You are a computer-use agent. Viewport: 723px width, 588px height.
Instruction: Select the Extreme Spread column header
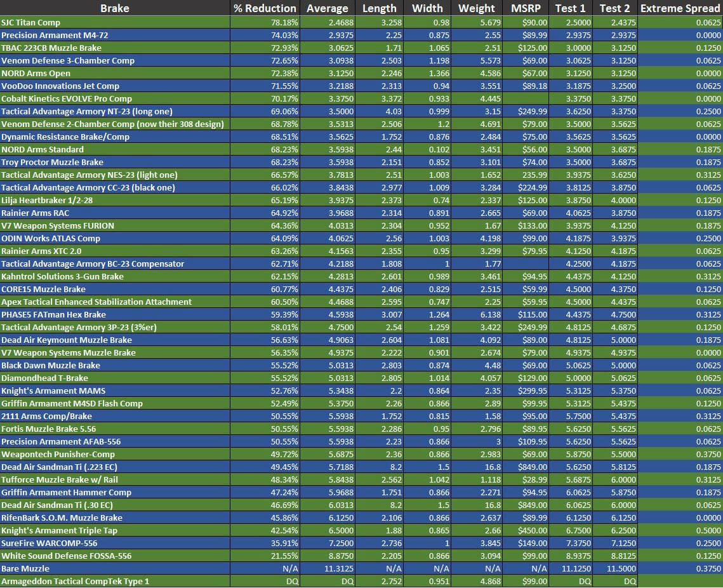[x=680, y=8]
